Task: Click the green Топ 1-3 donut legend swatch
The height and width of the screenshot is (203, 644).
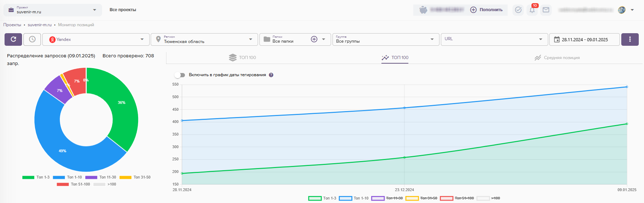Action: tap(28, 177)
